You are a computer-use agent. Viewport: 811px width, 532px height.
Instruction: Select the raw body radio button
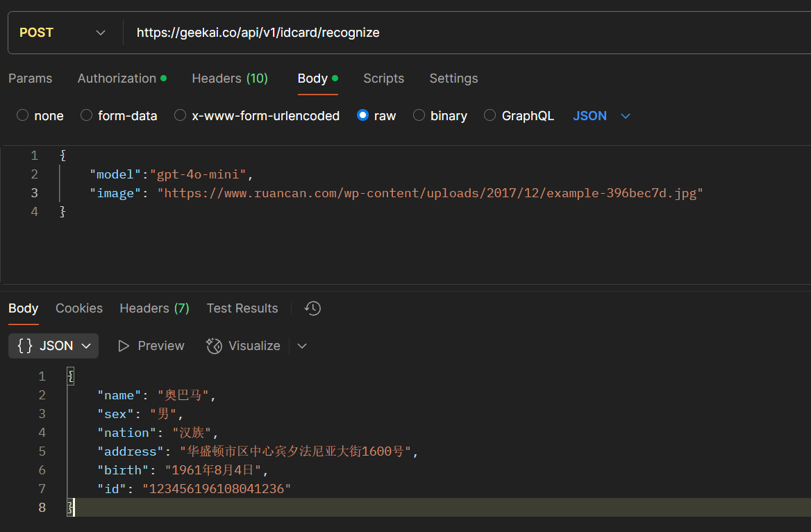pyautogui.click(x=362, y=115)
